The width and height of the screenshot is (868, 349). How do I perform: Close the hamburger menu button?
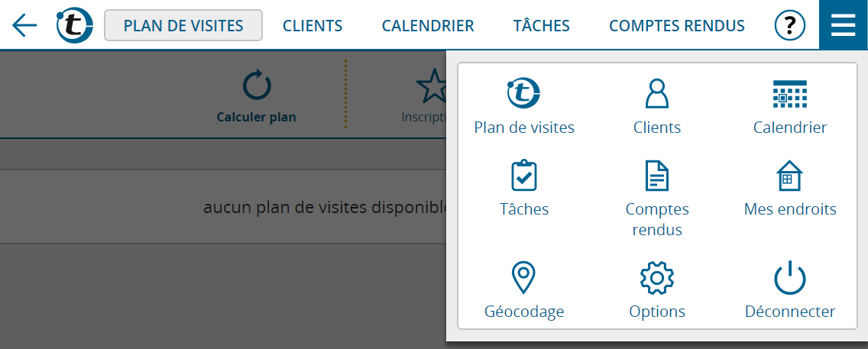point(843,25)
